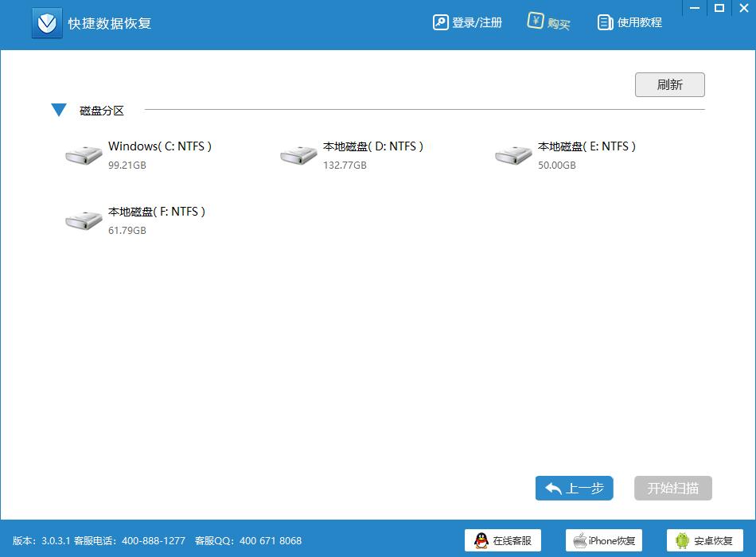The height and width of the screenshot is (557, 756).
Task: Open login/register (登录/注册) key icon
Action: [x=440, y=22]
